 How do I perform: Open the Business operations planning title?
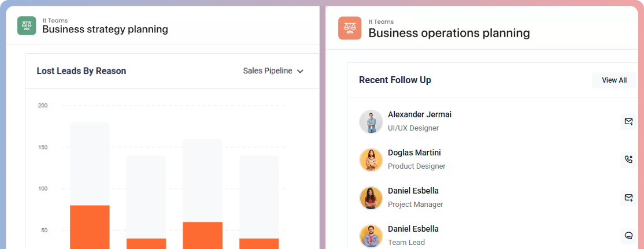(x=449, y=33)
